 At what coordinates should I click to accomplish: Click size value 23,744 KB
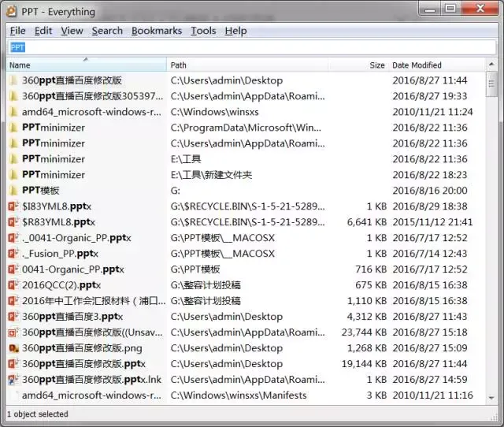[364, 332]
